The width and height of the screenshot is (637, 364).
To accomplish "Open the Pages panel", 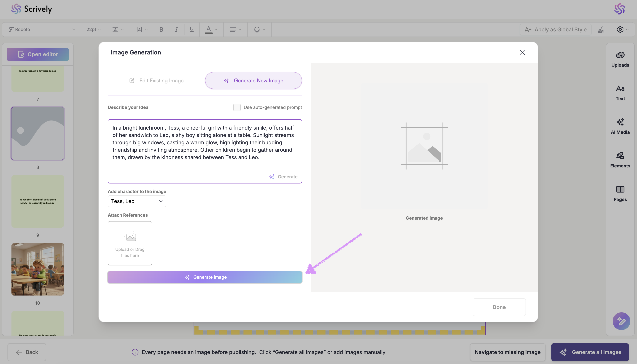I will (x=620, y=193).
